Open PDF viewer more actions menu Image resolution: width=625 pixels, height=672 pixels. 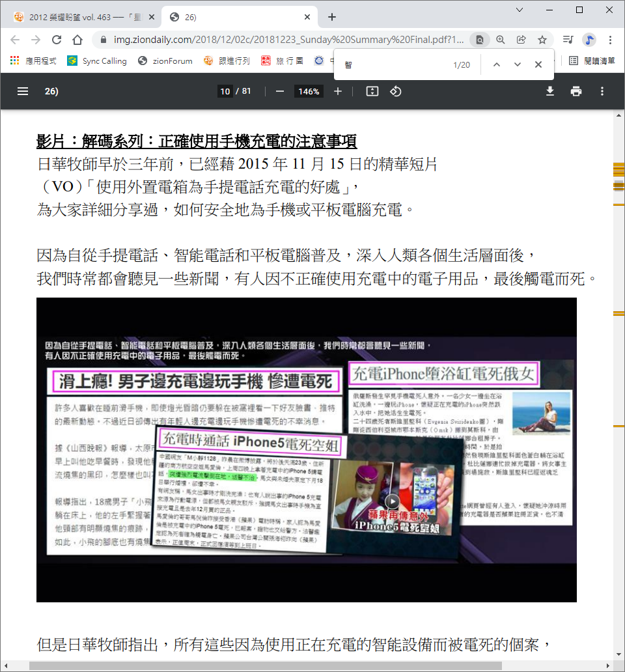pyautogui.click(x=602, y=91)
